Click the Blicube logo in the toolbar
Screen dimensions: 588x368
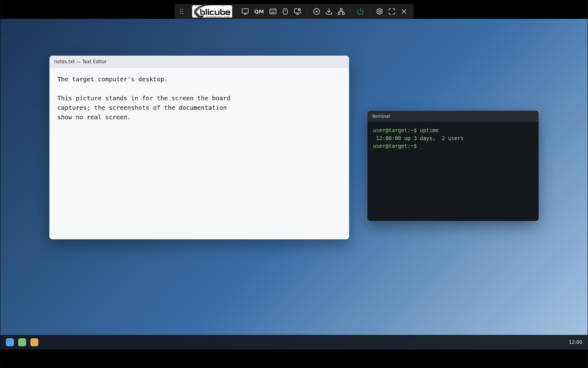point(212,11)
